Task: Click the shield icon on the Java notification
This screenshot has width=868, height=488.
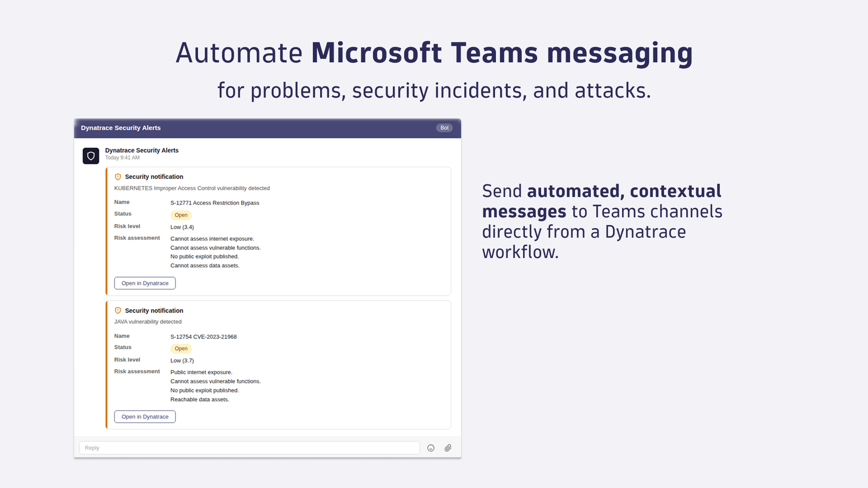Action: tap(118, 310)
